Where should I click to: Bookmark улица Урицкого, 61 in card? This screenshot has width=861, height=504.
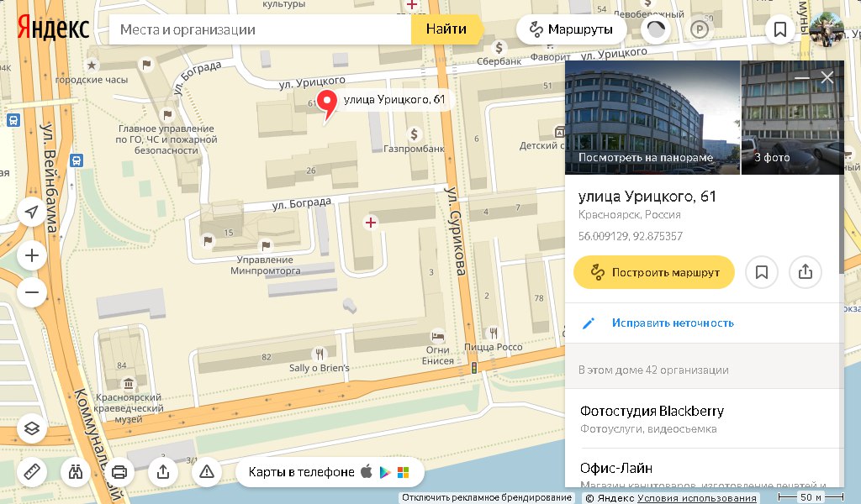762,272
